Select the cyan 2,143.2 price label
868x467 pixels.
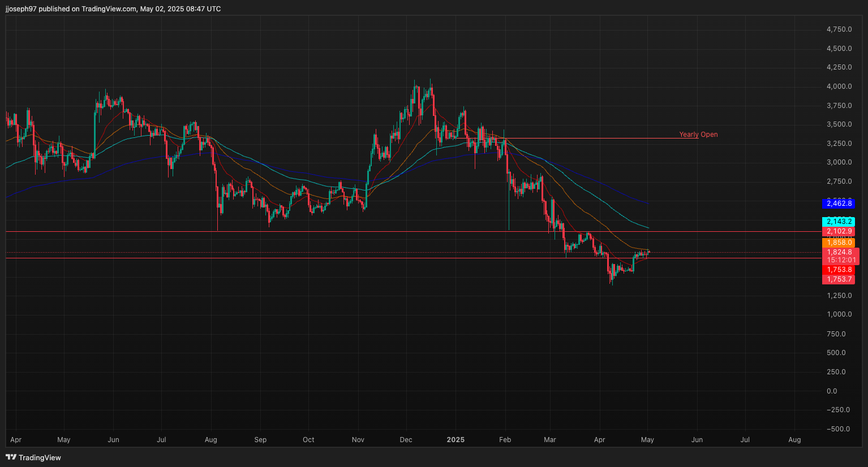(x=839, y=222)
